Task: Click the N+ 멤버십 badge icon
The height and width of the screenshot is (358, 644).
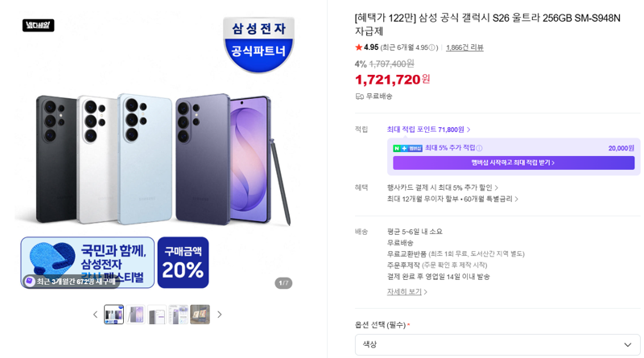Action: 407,148
